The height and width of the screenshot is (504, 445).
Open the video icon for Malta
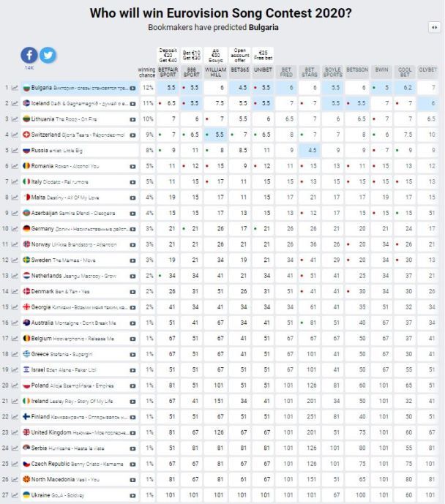pyautogui.click(x=132, y=198)
